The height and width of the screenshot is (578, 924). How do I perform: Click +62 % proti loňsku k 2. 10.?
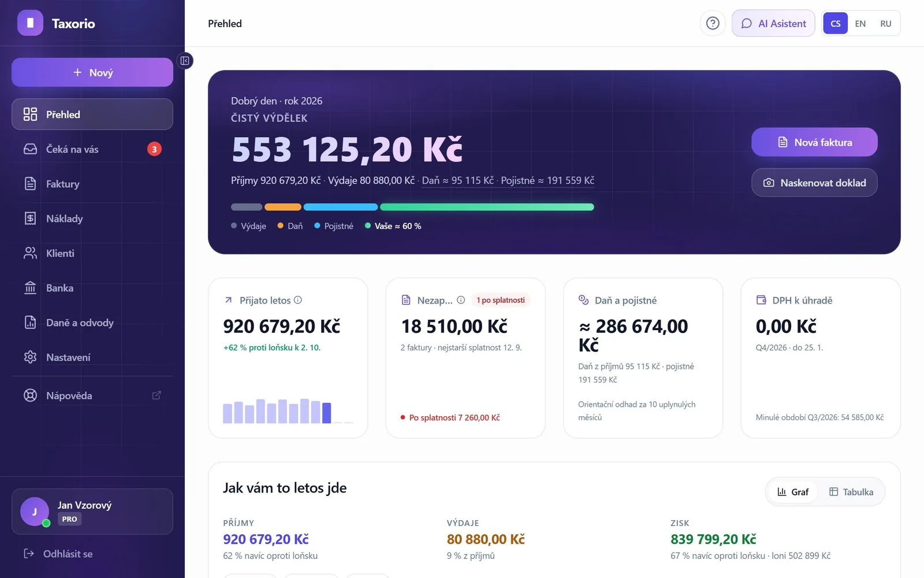(272, 347)
